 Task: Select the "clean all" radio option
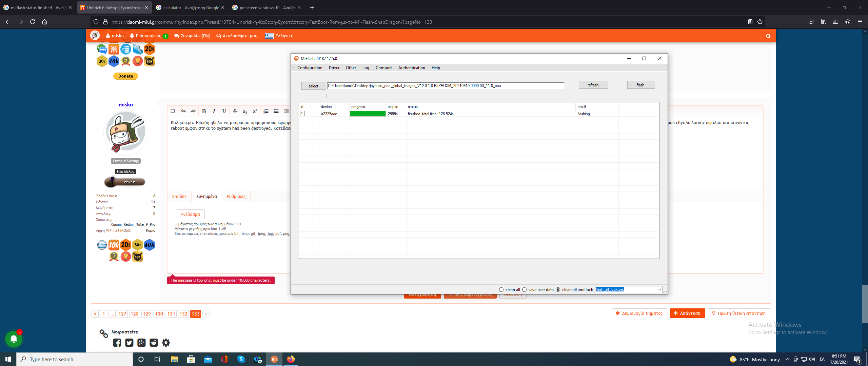point(501,290)
